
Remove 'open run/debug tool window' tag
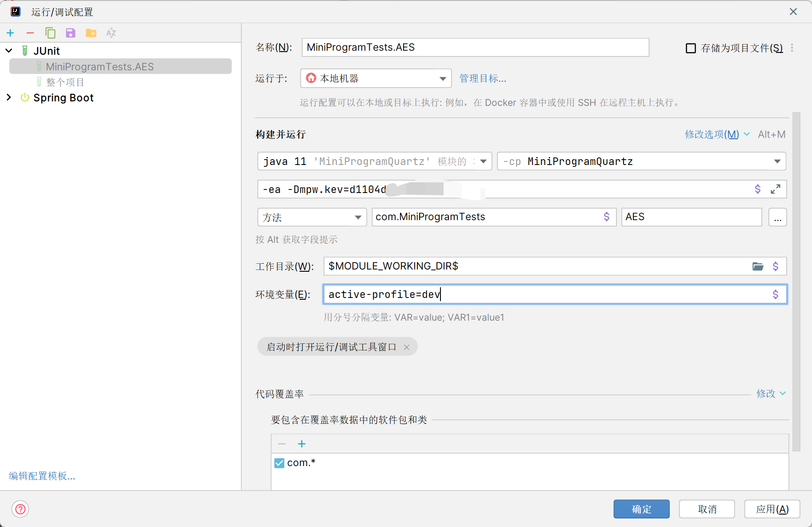pos(406,347)
